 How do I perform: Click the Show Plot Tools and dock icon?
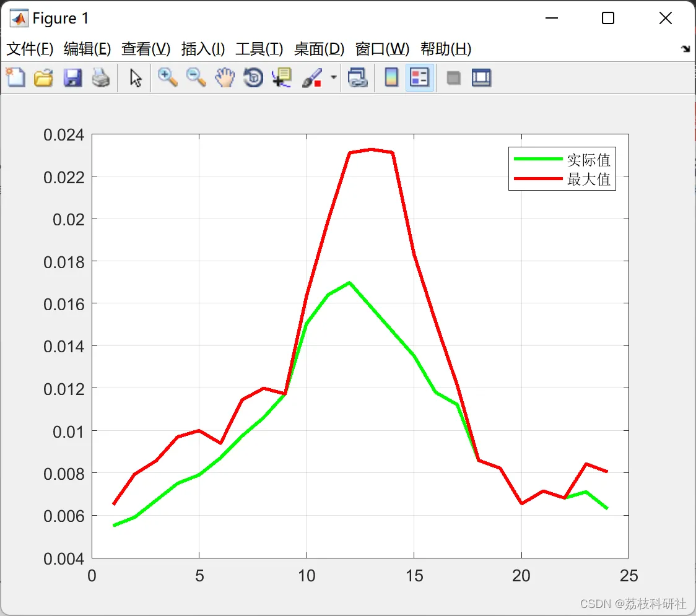point(481,78)
